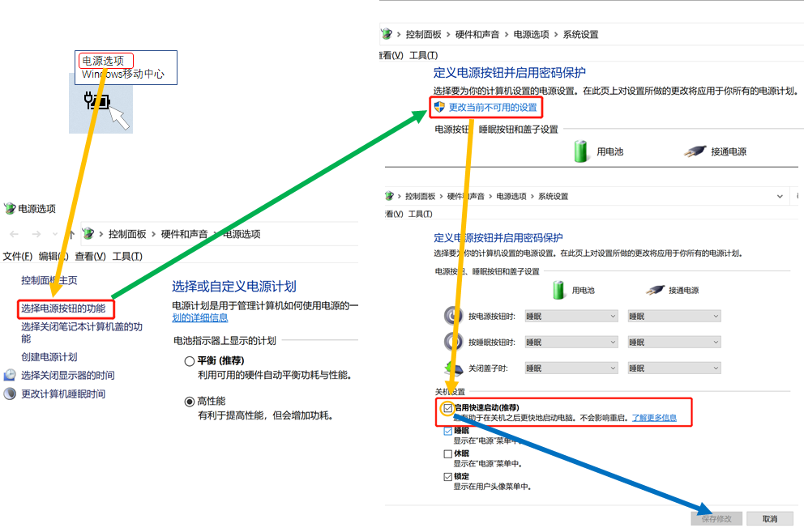Open battery dropdown for 按电源按钮时
The width and height of the screenshot is (804, 532).
[x=571, y=317]
